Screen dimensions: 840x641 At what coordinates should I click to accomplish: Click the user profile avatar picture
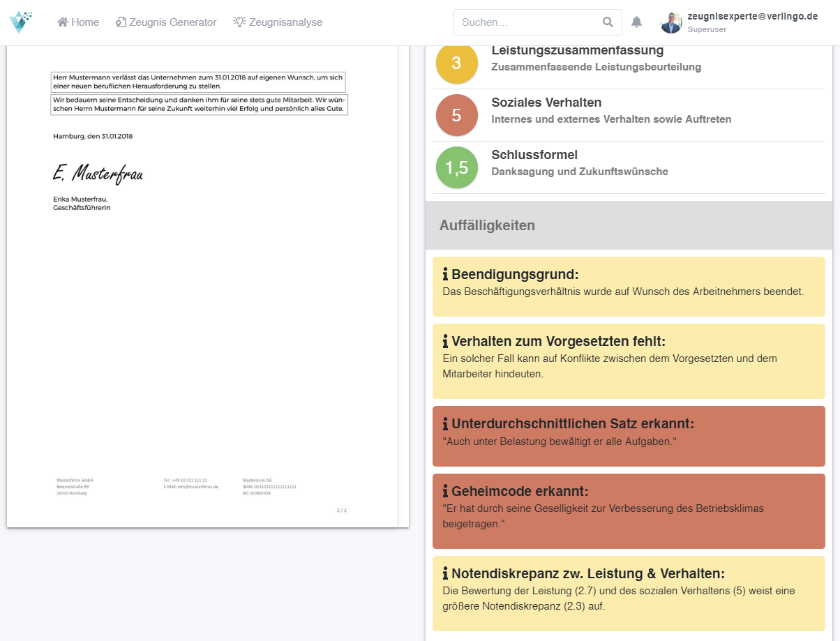pyautogui.click(x=671, y=23)
